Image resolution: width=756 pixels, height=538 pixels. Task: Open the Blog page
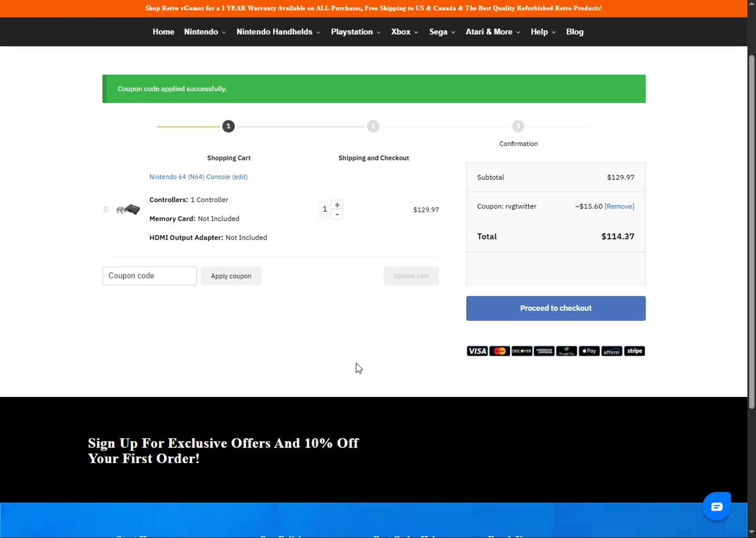(x=575, y=32)
